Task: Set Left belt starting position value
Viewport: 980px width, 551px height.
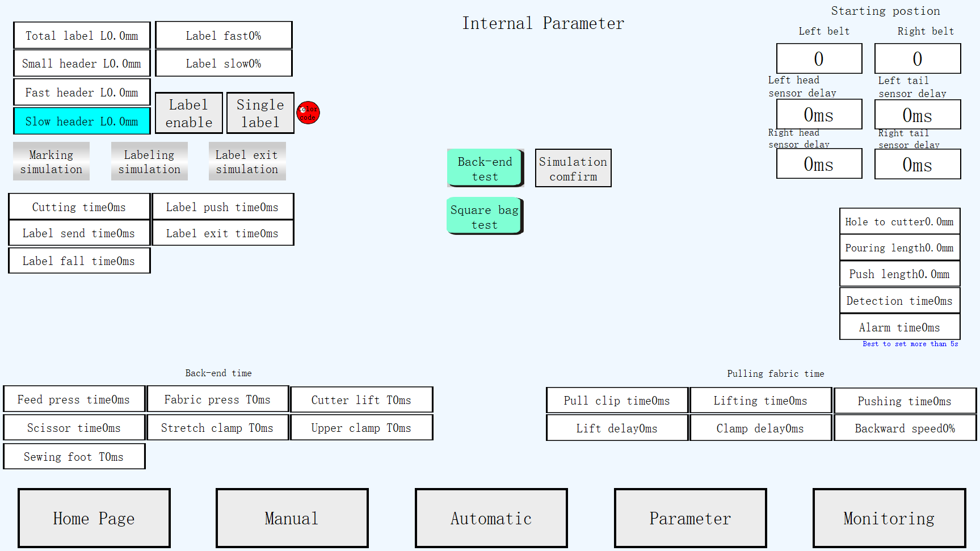Action: coord(819,58)
